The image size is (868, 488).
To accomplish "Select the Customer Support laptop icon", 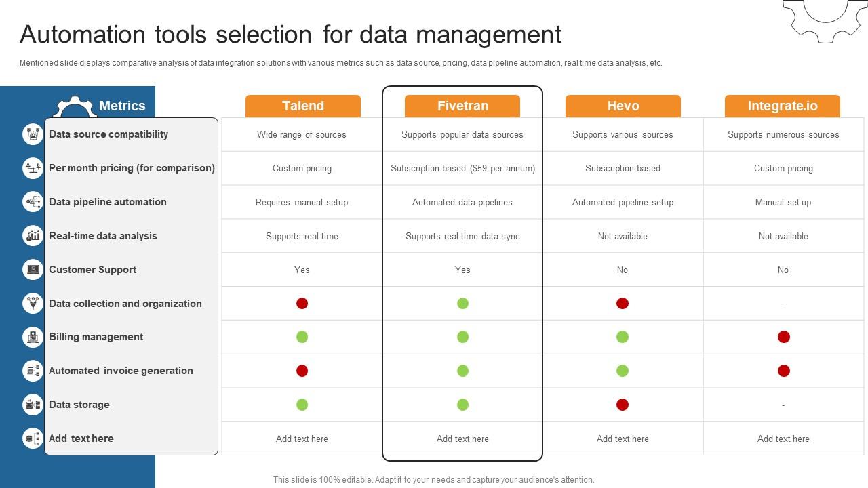I will click(33, 270).
